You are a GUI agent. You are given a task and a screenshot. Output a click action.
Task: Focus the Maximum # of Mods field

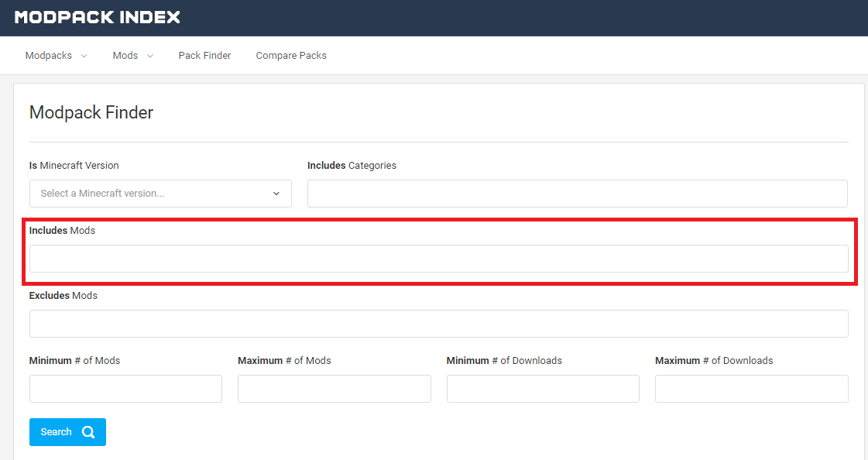[x=334, y=389]
